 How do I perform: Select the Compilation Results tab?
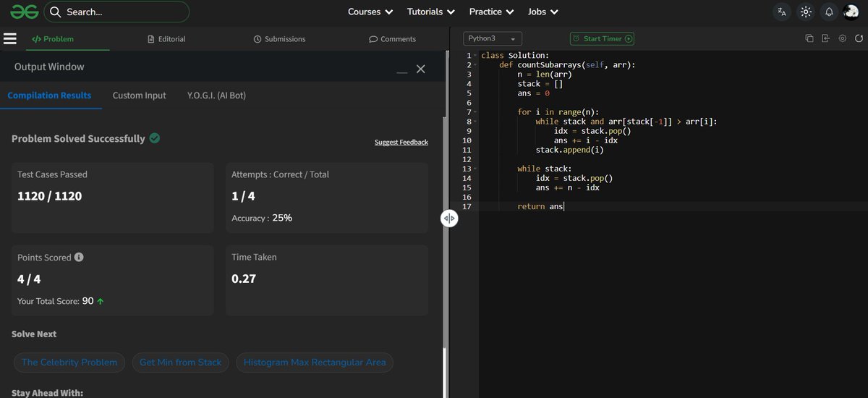pos(49,95)
